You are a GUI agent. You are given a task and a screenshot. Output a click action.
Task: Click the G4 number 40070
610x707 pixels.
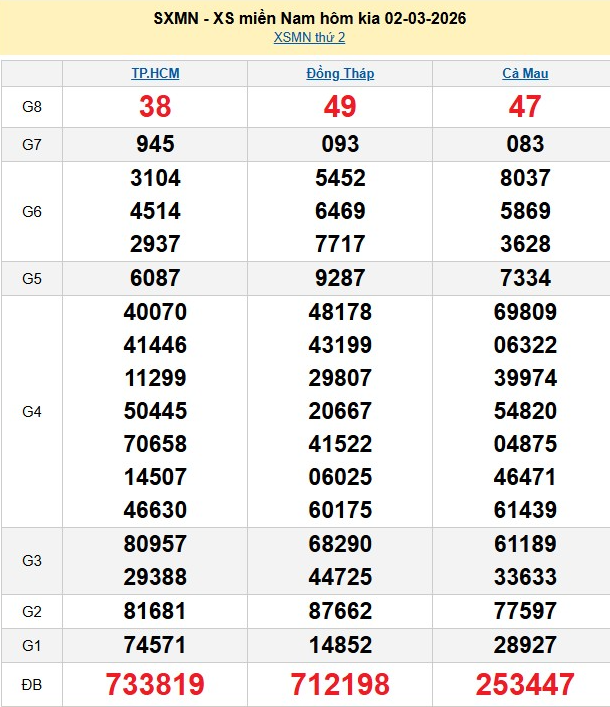tap(155, 312)
